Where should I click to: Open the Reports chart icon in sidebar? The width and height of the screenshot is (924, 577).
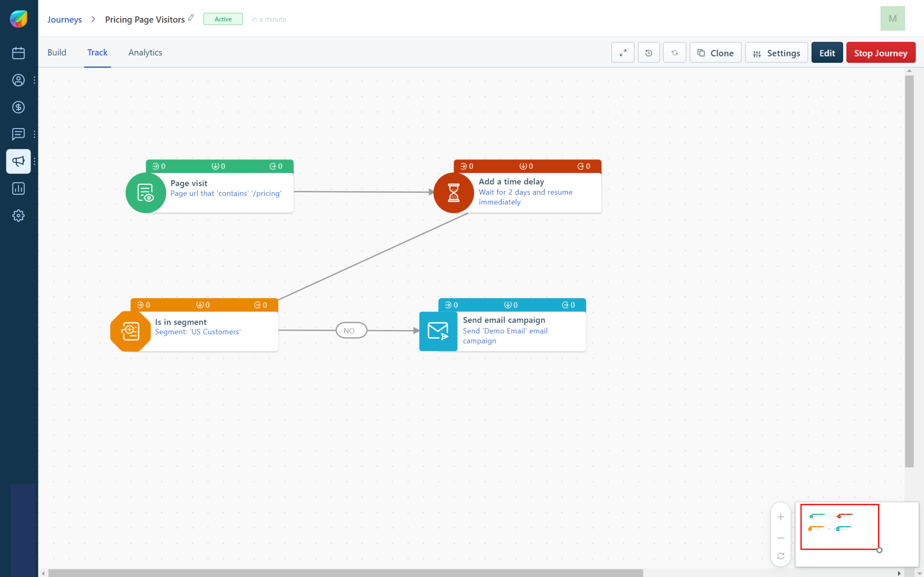pyautogui.click(x=18, y=189)
